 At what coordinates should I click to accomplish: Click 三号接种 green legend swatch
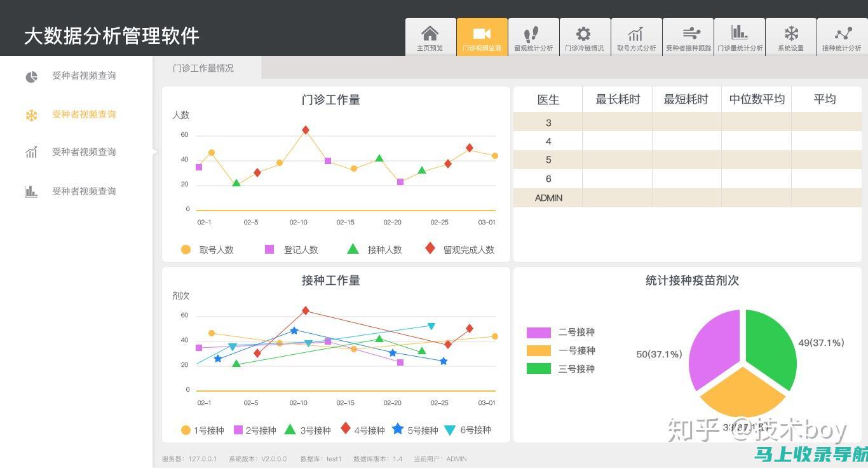pos(538,369)
